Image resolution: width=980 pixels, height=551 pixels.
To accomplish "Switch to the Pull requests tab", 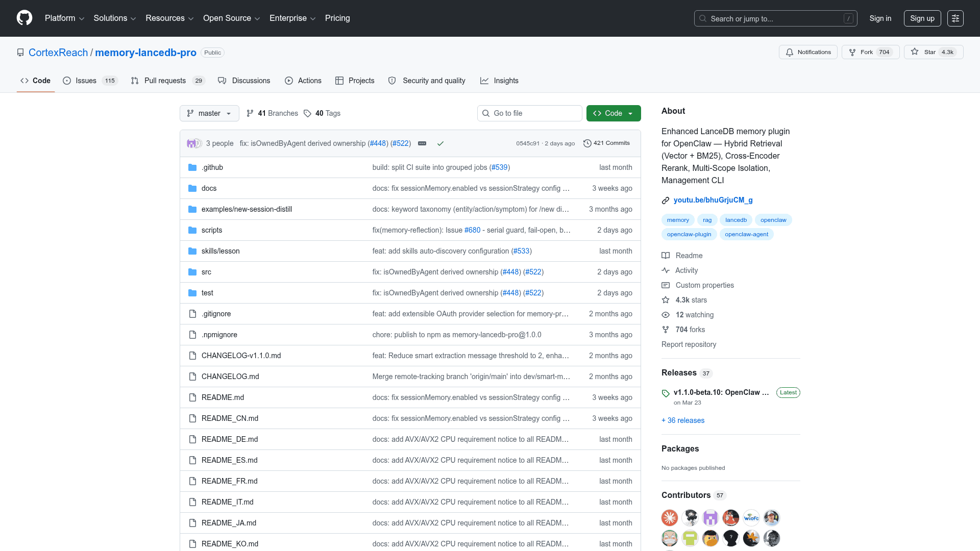I will click(168, 81).
